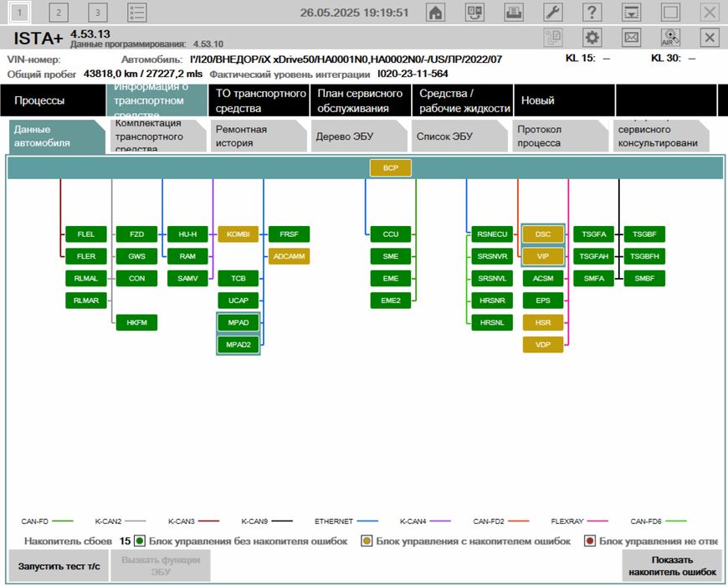Open the Процессы menu

coord(53,100)
